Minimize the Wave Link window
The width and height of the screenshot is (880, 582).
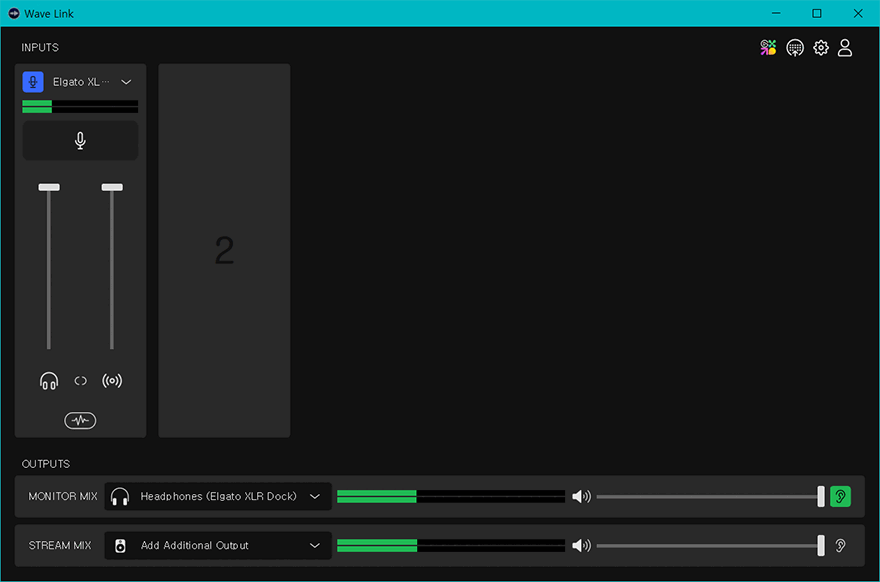(776, 13)
